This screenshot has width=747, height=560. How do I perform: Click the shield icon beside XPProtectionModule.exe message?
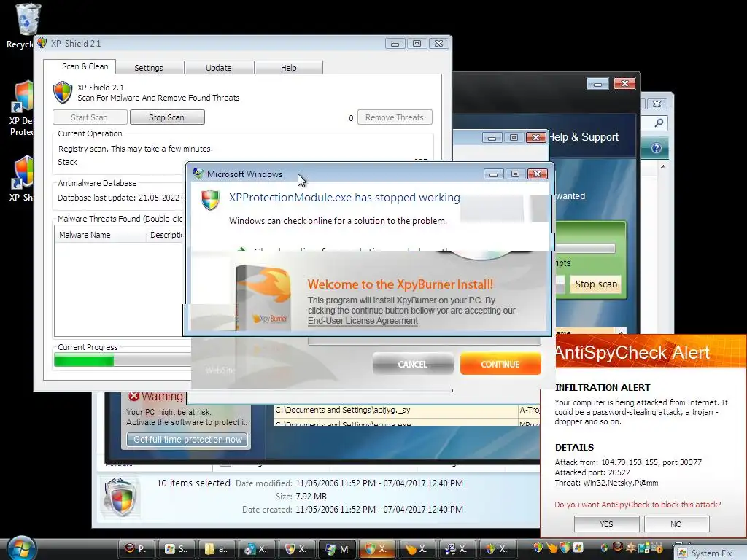point(210,200)
